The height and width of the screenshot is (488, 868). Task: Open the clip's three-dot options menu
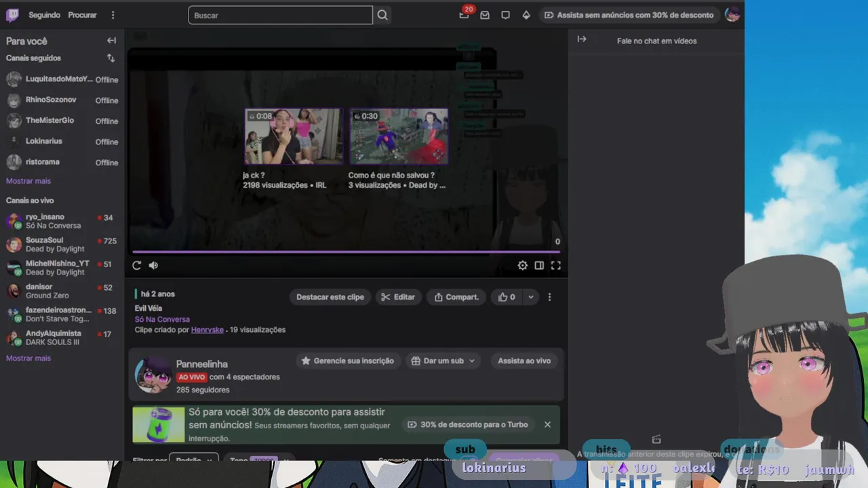[x=549, y=297]
